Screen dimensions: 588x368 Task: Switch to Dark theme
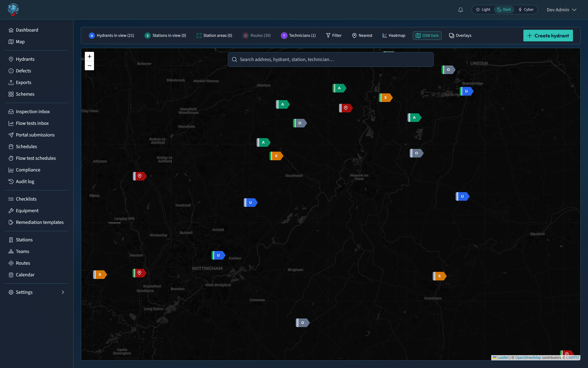[x=504, y=10]
